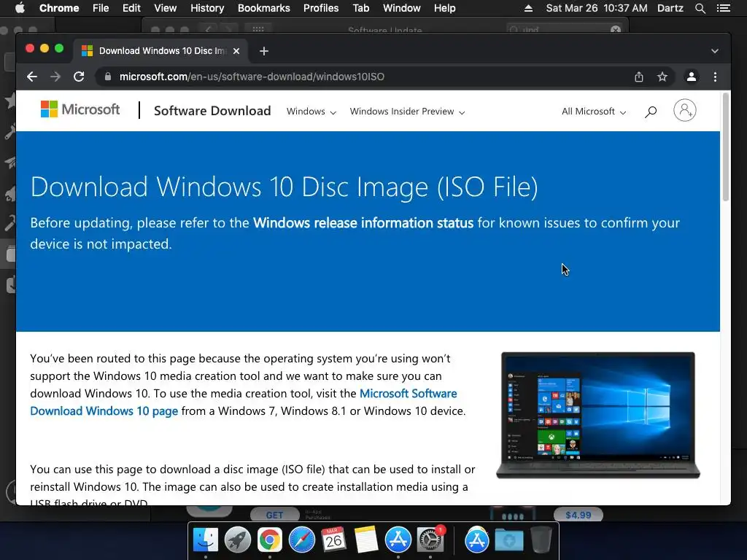
Task: Click the forward navigation arrow
Action: click(55, 77)
